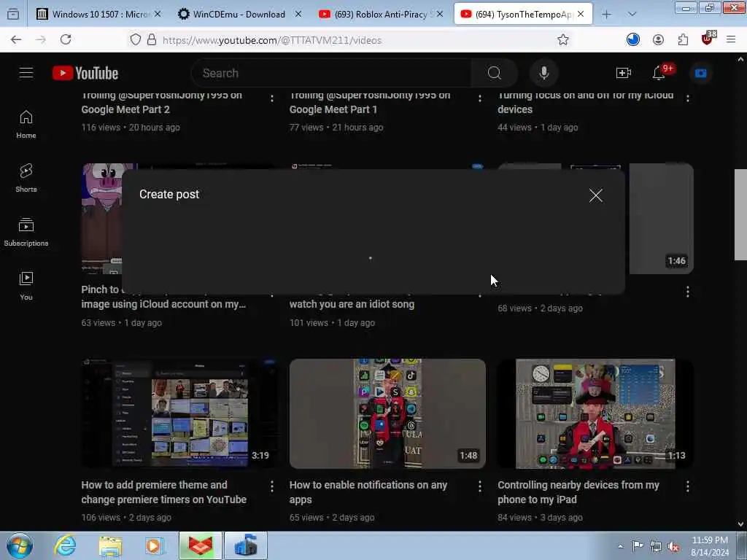Open options for premiere theme video
The width and height of the screenshot is (747, 560).
(272, 486)
